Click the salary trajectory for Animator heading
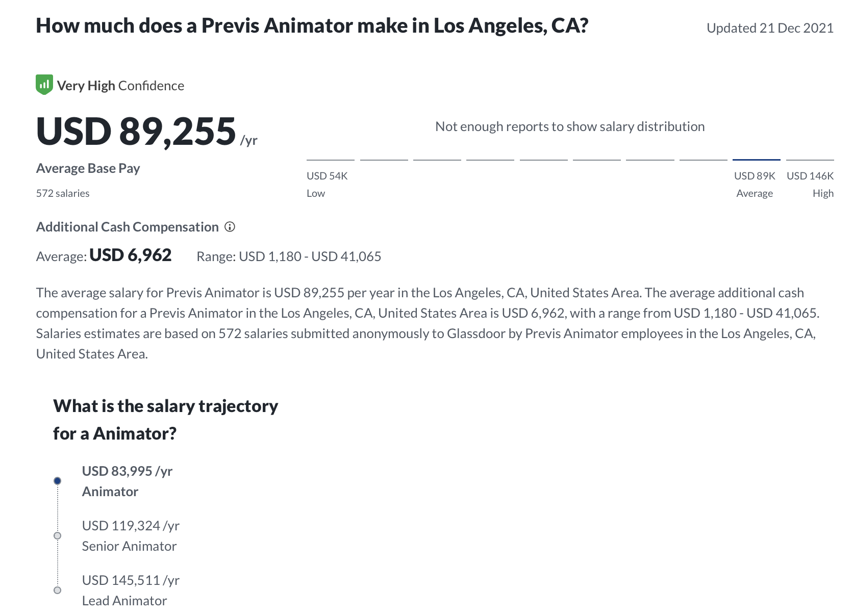853x616 pixels. 166,420
